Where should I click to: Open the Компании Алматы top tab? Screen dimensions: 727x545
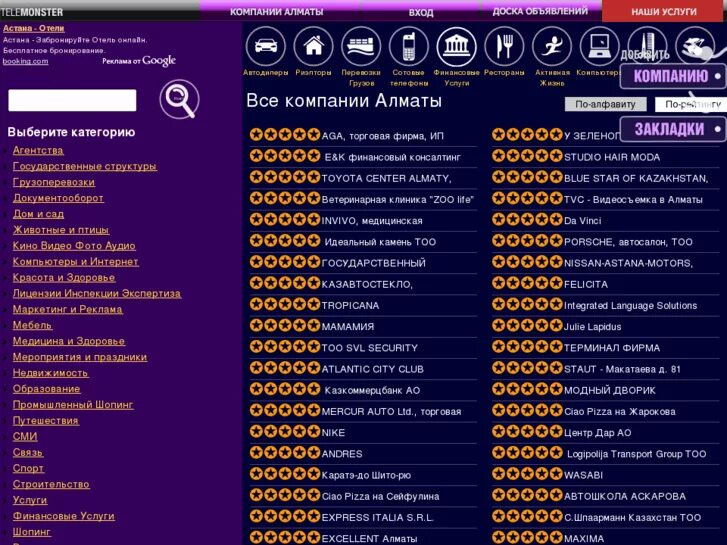(x=276, y=12)
